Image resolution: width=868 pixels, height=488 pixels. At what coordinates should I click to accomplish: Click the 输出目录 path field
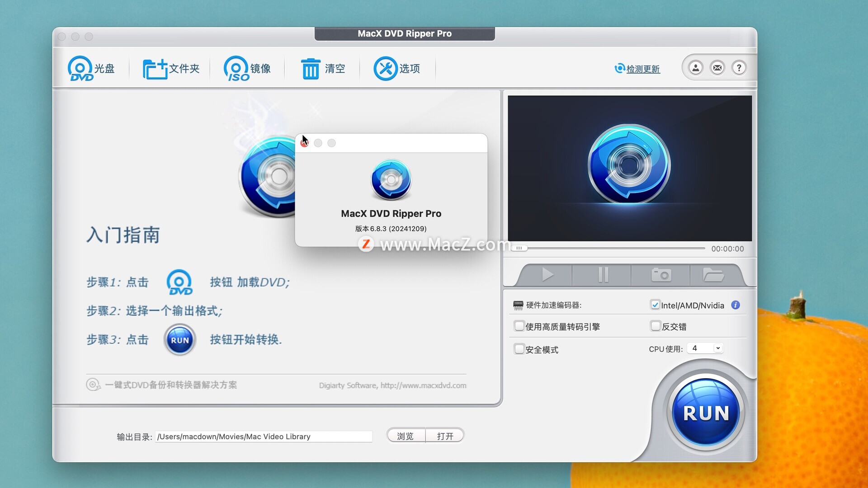tap(264, 436)
